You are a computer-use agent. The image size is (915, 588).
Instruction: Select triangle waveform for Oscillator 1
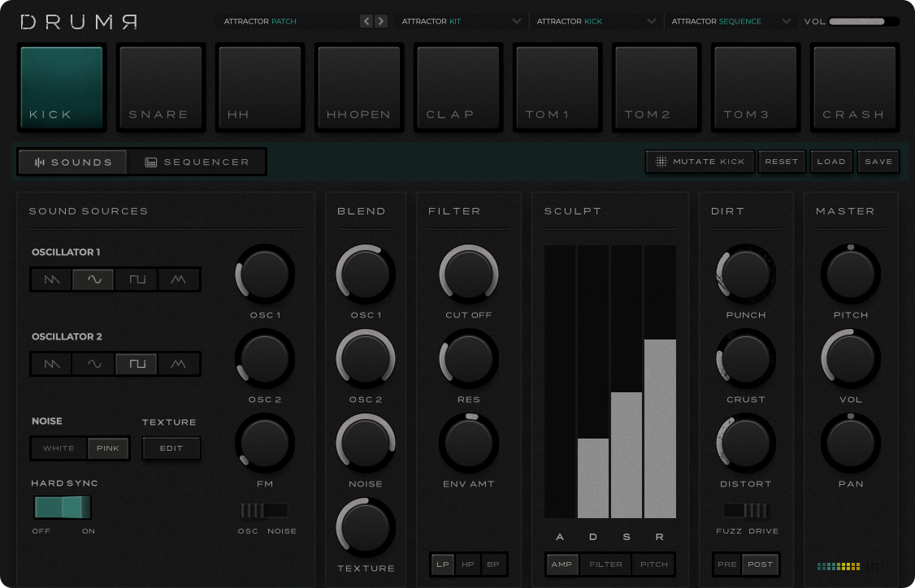(x=179, y=279)
